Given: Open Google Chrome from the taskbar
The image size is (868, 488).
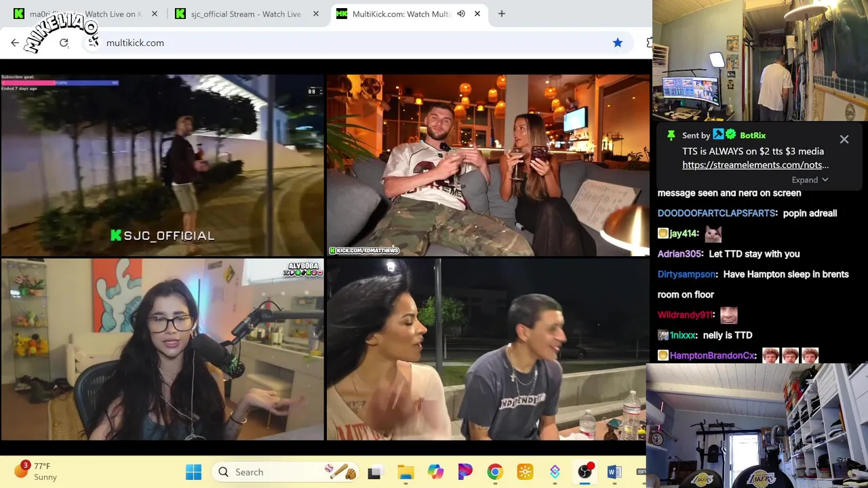Looking at the screenshot, I should tap(495, 472).
